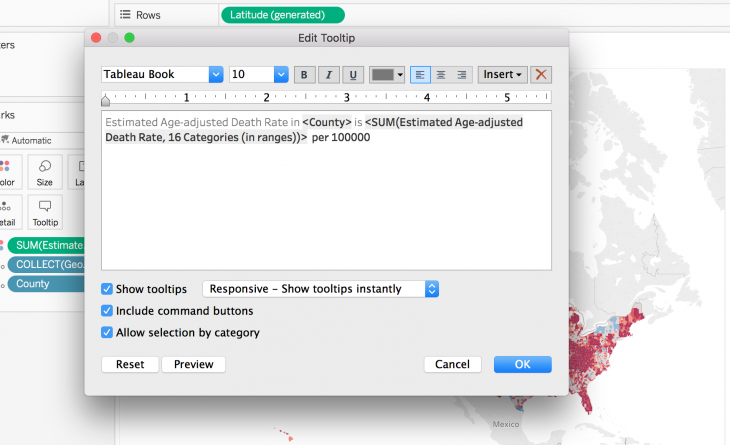Toggle bold text formatting
Screen dimensions: 730x445
303,75
